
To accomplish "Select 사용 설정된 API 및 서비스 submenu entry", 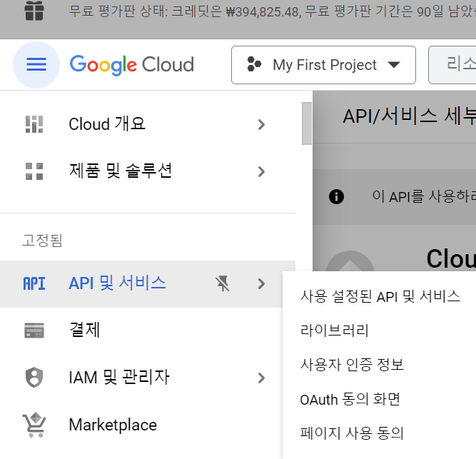I will coord(380,296).
